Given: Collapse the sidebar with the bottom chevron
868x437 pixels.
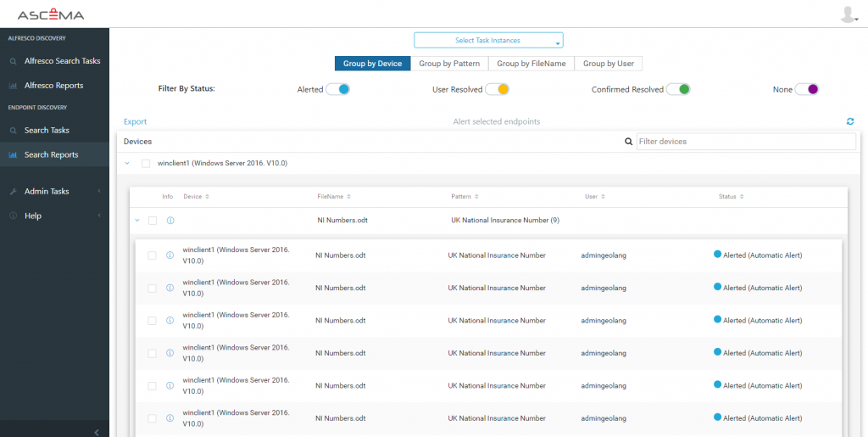Looking at the screenshot, I should (x=97, y=432).
